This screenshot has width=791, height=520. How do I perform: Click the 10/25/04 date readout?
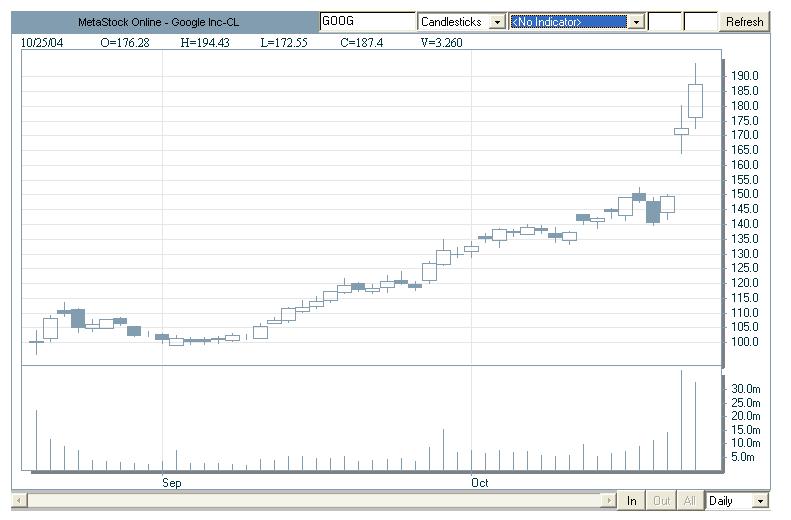point(42,43)
